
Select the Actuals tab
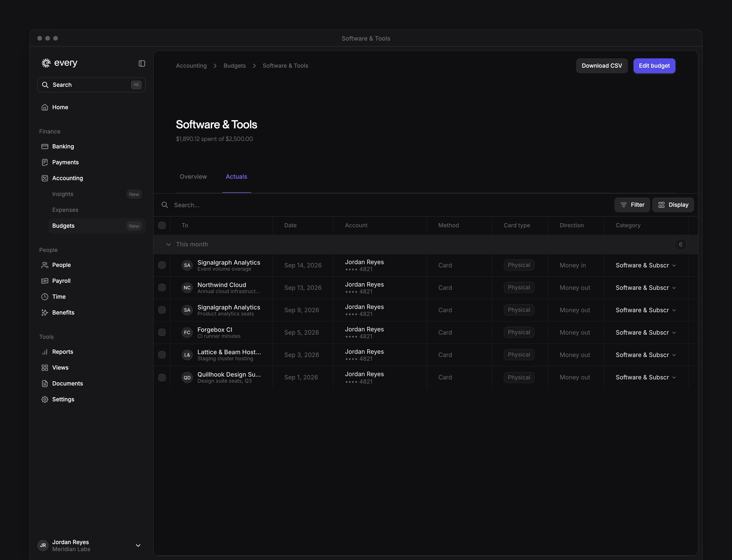tap(236, 177)
